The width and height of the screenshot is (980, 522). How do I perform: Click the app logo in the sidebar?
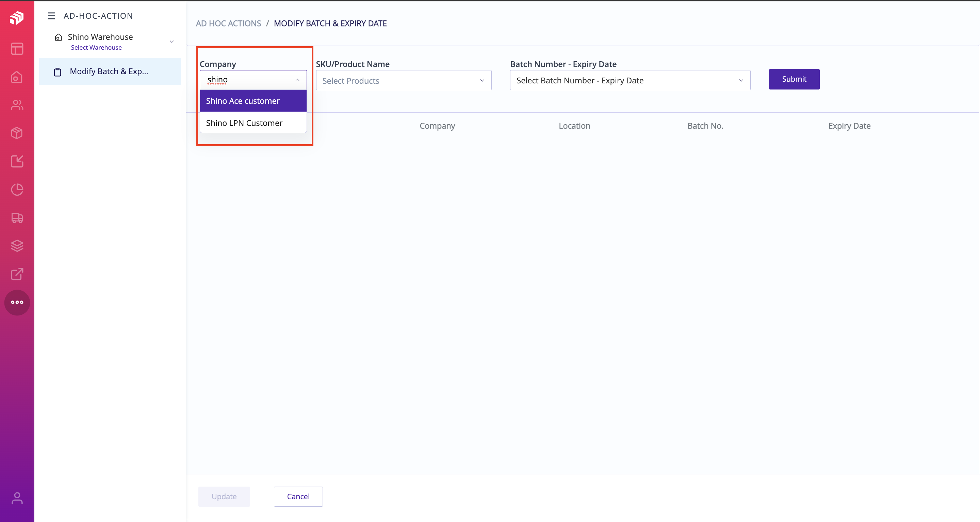point(17,17)
